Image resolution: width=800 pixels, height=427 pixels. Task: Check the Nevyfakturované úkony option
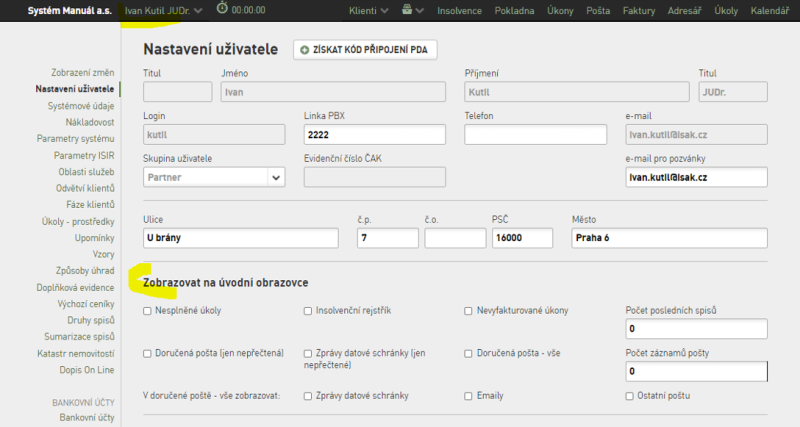(468, 311)
